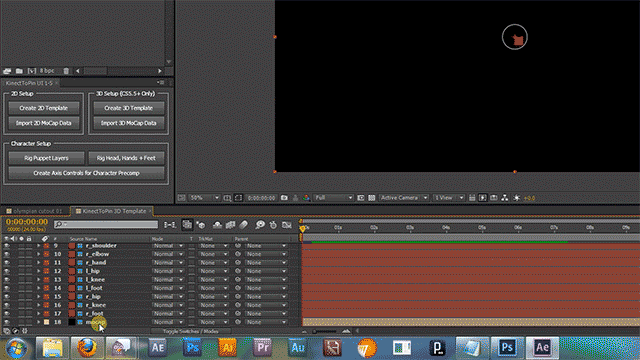This screenshot has width=640, height=360.
Task: Open 1 View layout dropdown
Action: coord(449,198)
